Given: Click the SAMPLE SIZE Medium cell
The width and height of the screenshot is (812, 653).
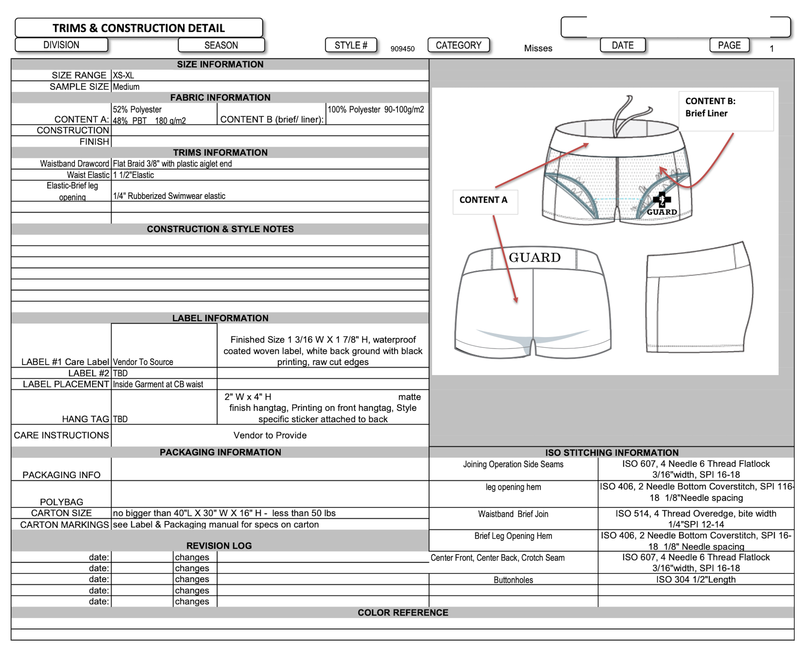Looking at the screenshot, I should pos(126,86).
